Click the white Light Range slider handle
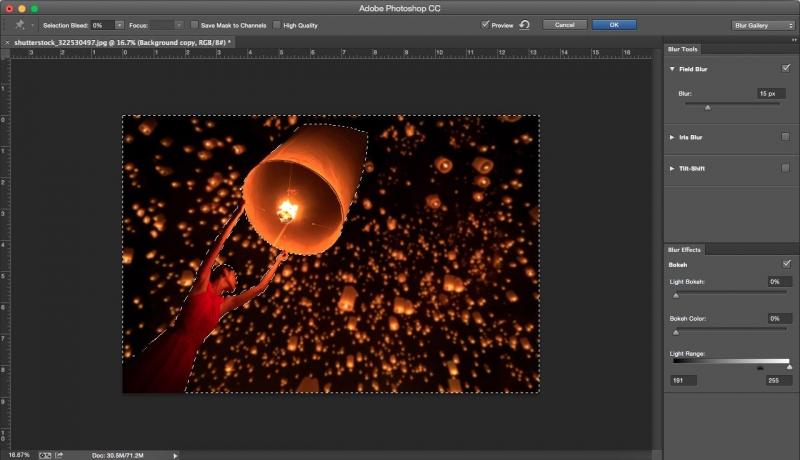 [x=789, y=368]
